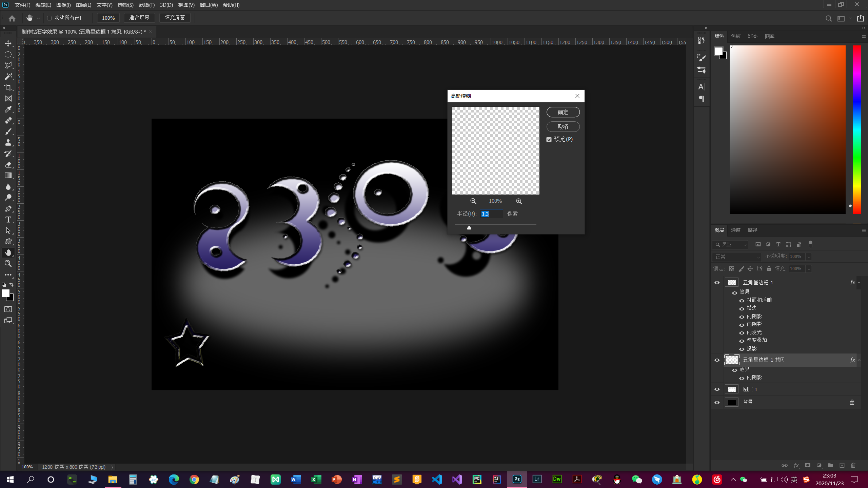Select the Eraser tool

coord(8,165)
